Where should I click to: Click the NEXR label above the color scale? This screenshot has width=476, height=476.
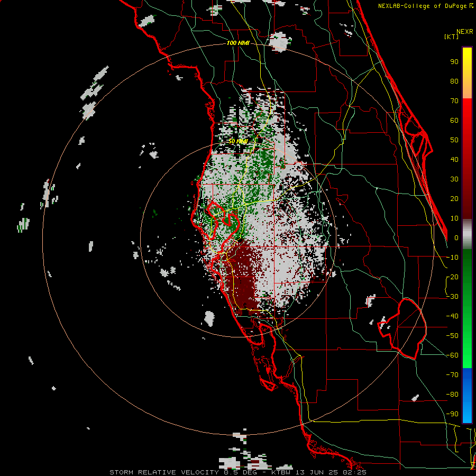465,32
